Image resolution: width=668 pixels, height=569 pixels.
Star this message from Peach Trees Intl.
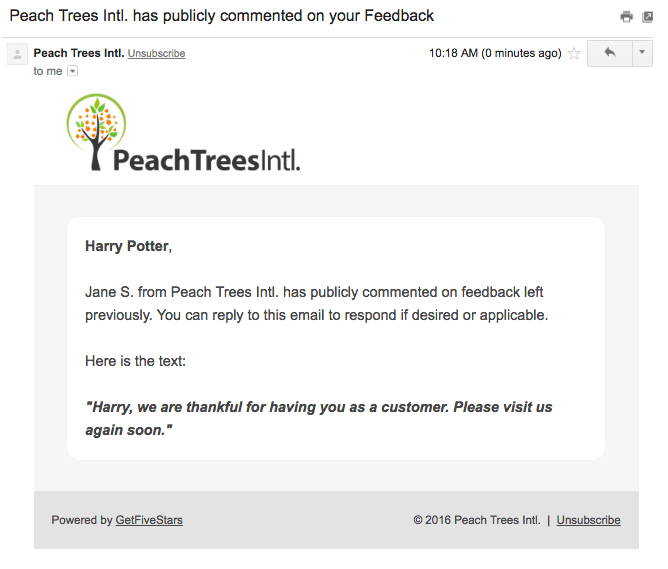coord(574,53)
